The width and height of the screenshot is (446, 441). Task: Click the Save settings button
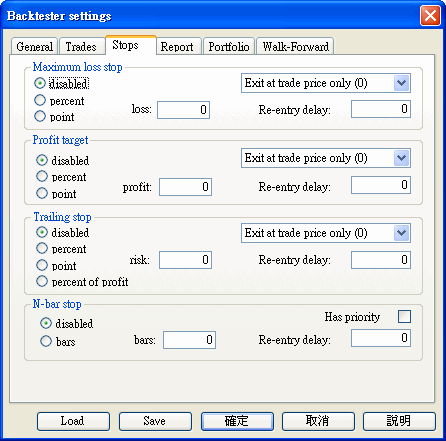155,421
